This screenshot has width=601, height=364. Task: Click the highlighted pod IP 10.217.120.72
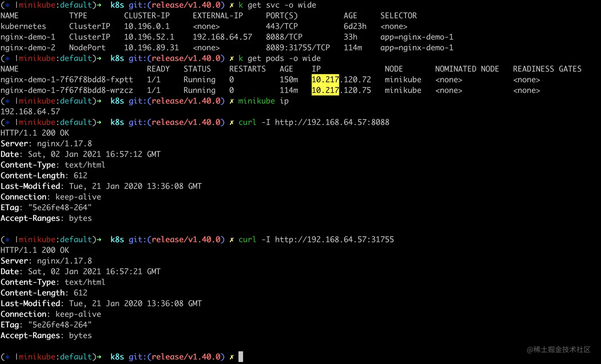[342, 79]
